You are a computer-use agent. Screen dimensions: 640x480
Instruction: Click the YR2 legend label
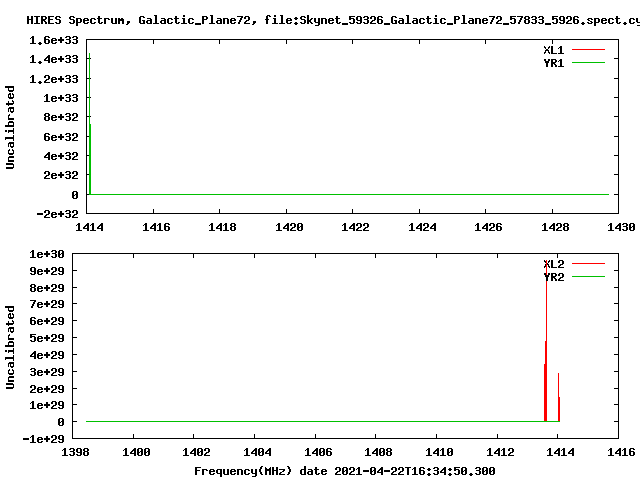point(553,277)
